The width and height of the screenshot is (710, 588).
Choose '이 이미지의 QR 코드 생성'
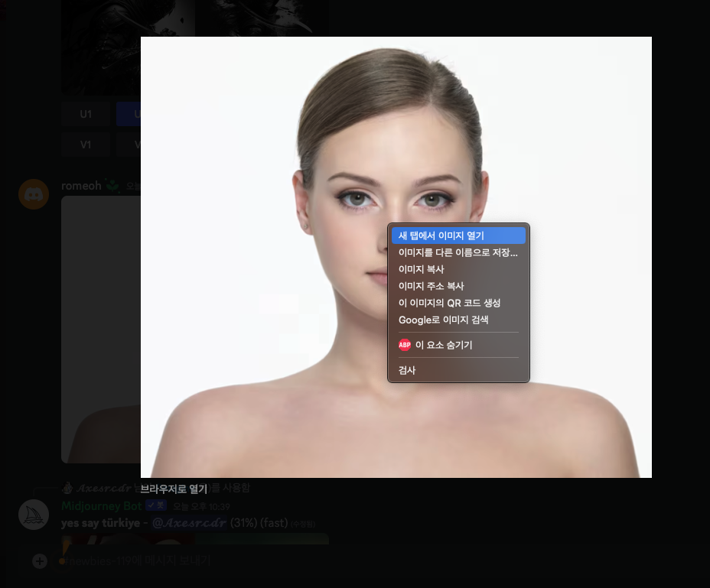pos(458,303)
